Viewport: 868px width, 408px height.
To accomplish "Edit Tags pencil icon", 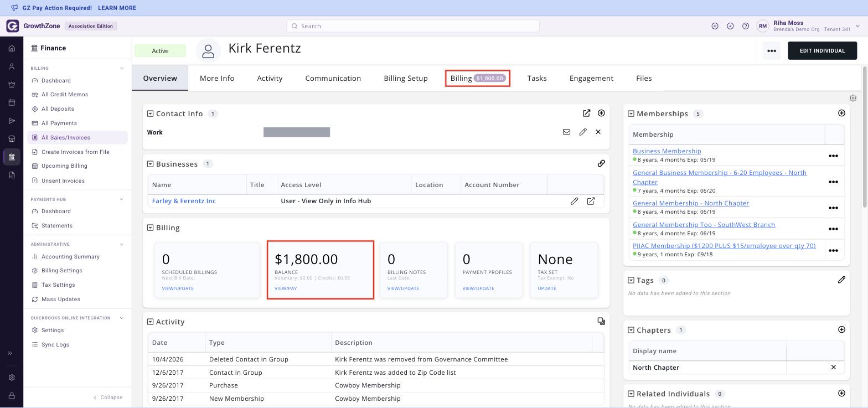I will coord(841,280).
